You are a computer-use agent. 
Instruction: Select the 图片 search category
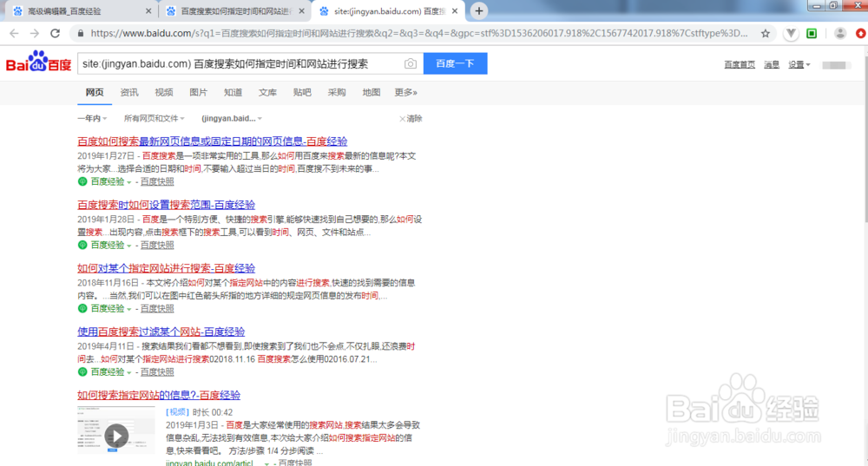pos(198,93)
